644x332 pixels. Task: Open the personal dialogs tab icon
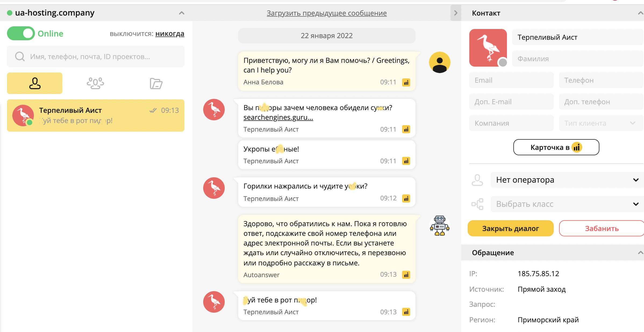(x=35, y=83)
